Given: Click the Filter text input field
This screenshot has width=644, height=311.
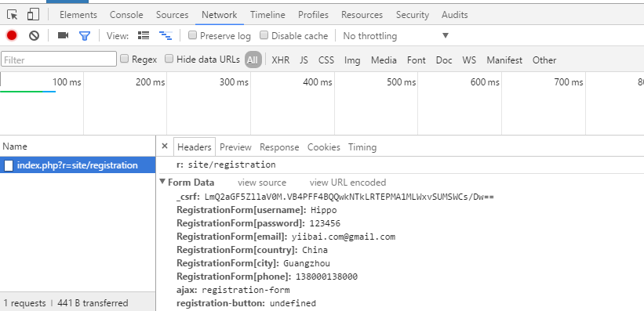Looking at the screenshot, I should 59,60.
